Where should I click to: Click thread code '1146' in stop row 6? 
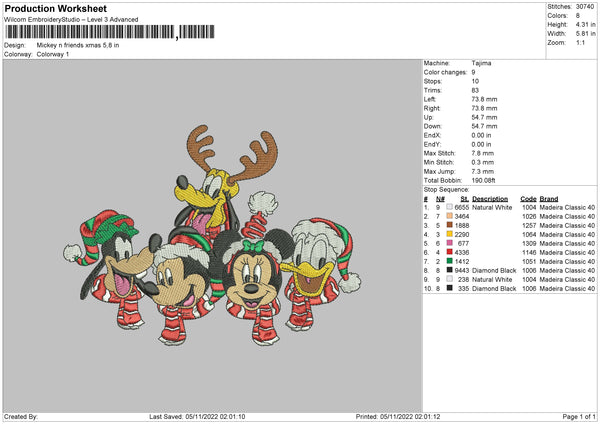click(x=529, y=253)
